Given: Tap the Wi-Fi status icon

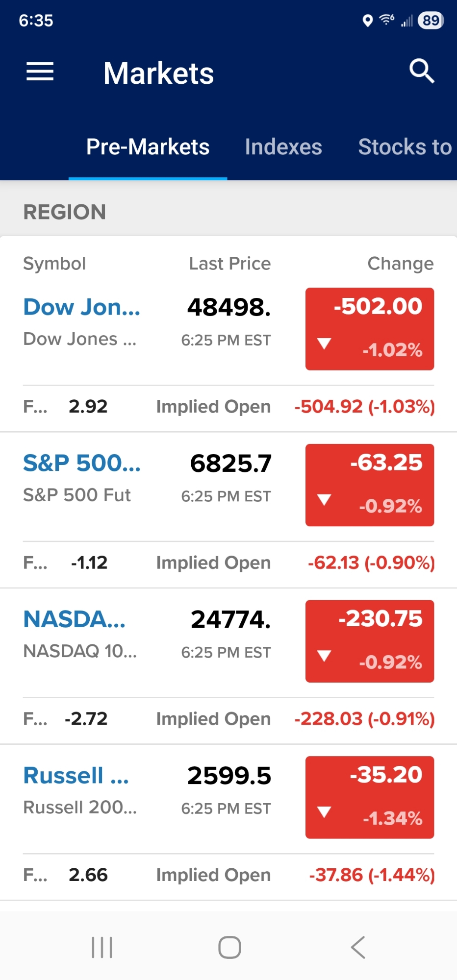Looking at the screenshot, I should point(387,20).
